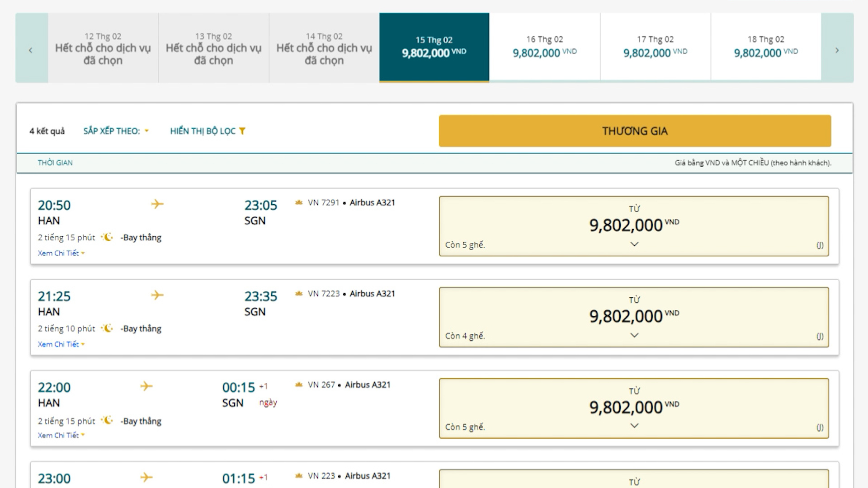The width and height of the screenshot is (868, 488).
Task: Click the Thời gian column header
Action: point(55,163)
